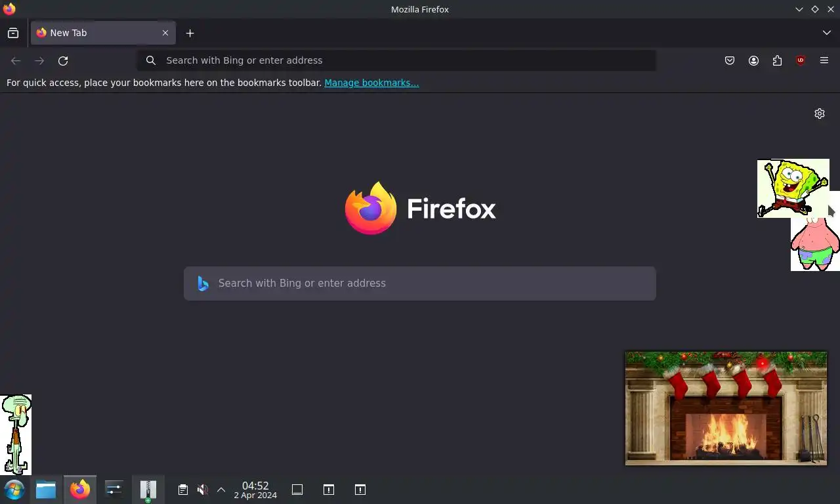Click the Firefox icon in title bar
The height and width of the screenshot is (504, 840).
click(x=9, y=9)
